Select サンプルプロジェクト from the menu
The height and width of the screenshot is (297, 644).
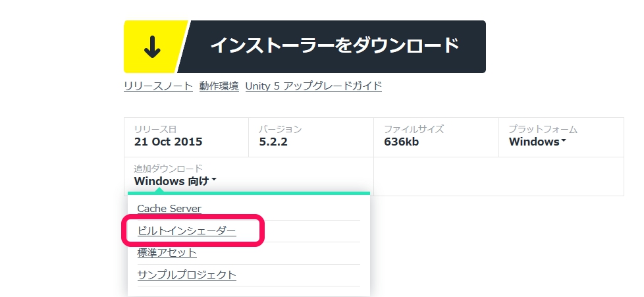click(187, 275)
